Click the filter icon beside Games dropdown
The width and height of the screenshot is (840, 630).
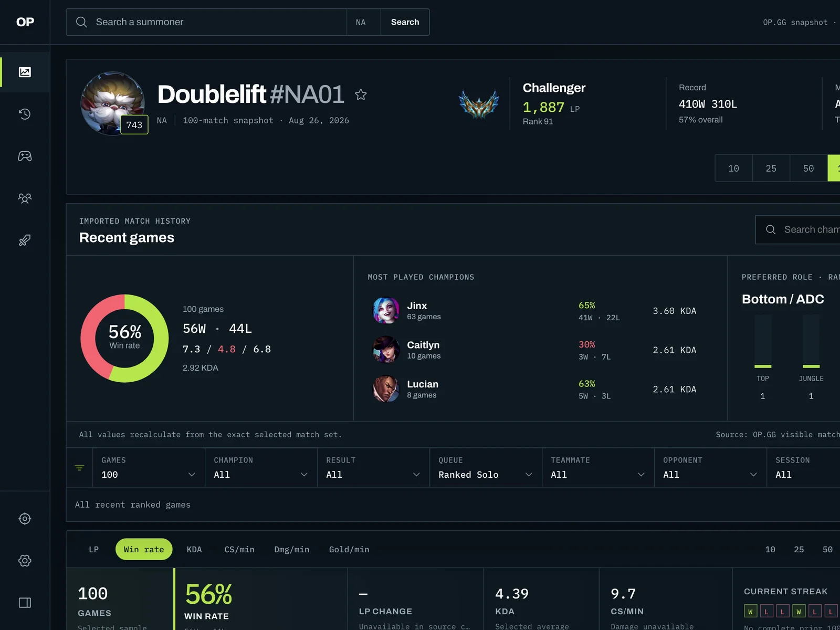pyautogui.click(x=80, y=468)
